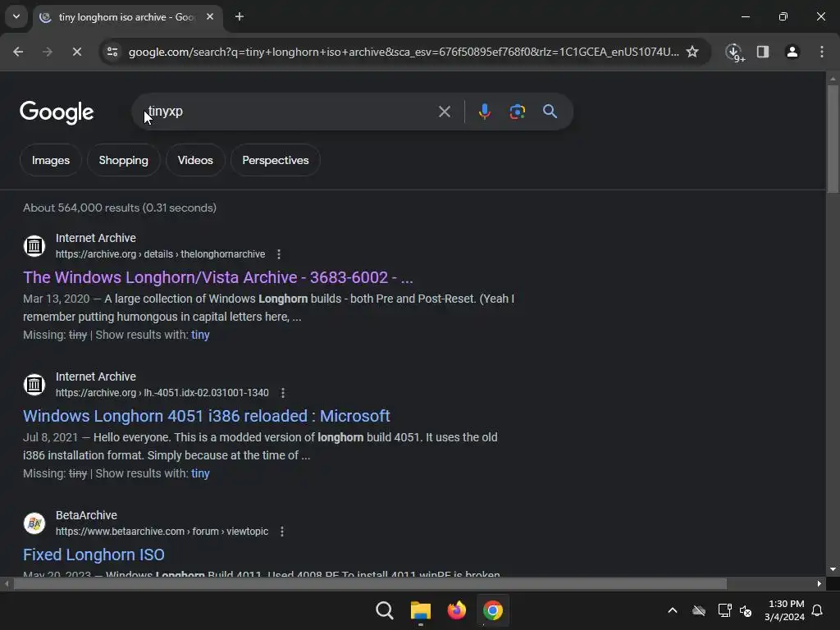Show hidden system tray icons
Screen dimensions: 840x630
click(673, 610)
